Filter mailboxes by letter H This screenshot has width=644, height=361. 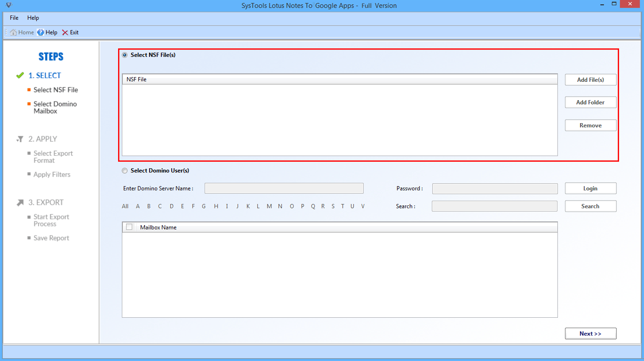coord(216,206)
